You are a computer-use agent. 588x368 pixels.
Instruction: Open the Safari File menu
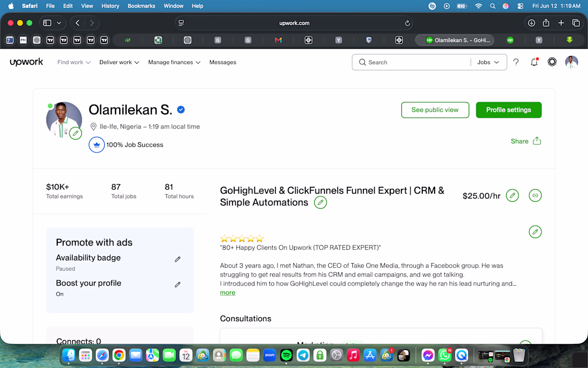(x=50, y=6)
